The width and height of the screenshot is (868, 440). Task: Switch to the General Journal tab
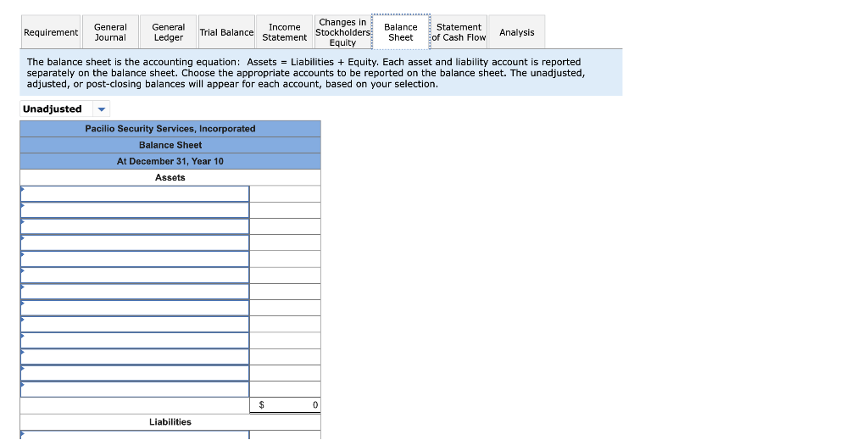(110, 32)
